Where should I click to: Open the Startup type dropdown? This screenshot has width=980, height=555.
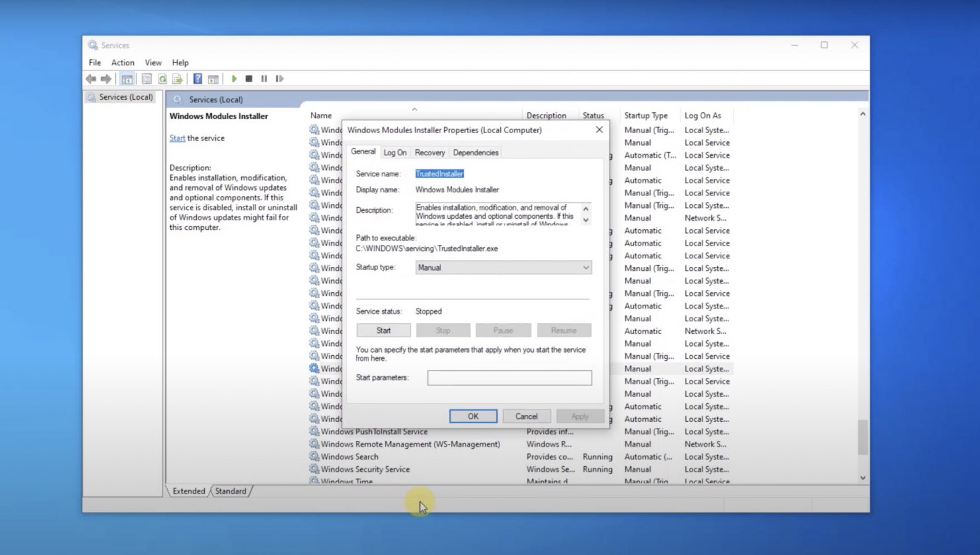click(503, 268)
